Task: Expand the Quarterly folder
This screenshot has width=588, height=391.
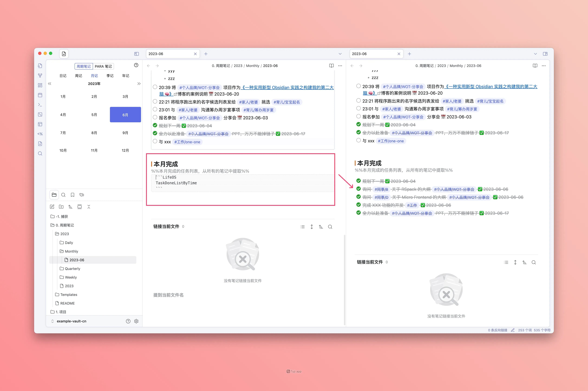Action: point(72,269)
